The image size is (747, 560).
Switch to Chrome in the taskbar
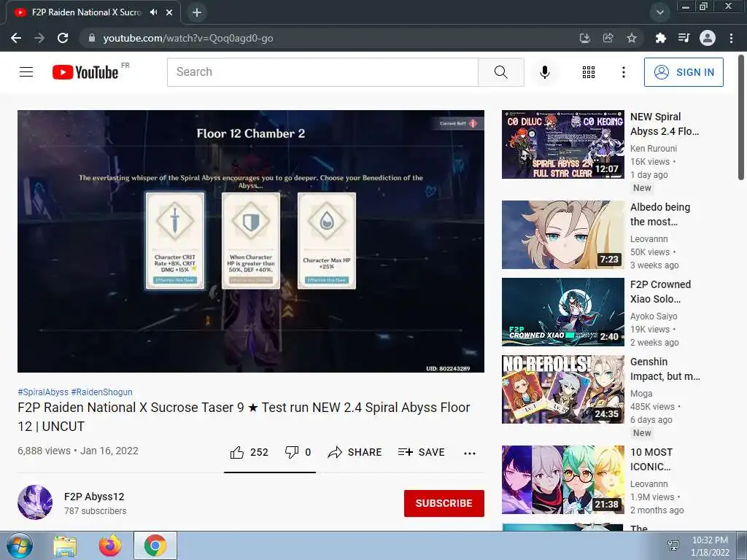pyautogui.click(x=155, y=545)
